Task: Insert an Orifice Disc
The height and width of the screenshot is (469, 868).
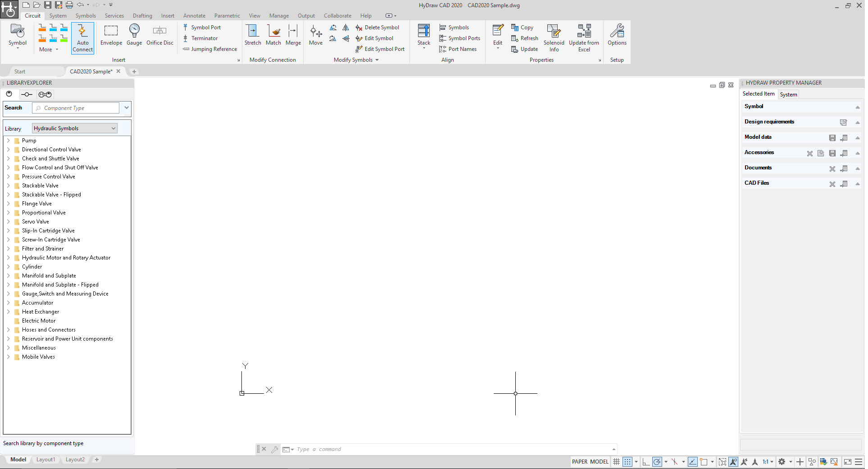Action: [159, 35]
